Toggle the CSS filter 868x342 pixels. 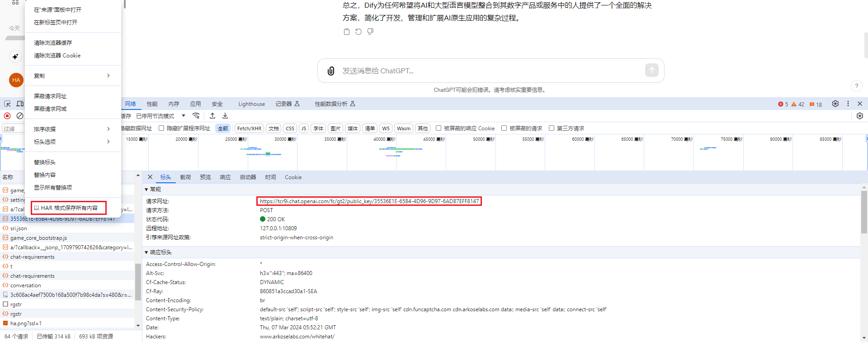(x=290, y=128)
